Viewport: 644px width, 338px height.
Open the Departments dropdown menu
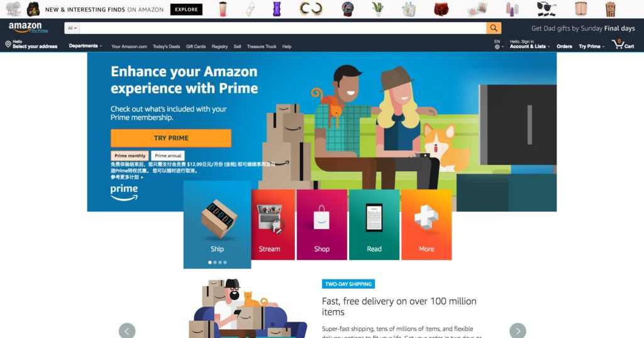coord(86,46)
